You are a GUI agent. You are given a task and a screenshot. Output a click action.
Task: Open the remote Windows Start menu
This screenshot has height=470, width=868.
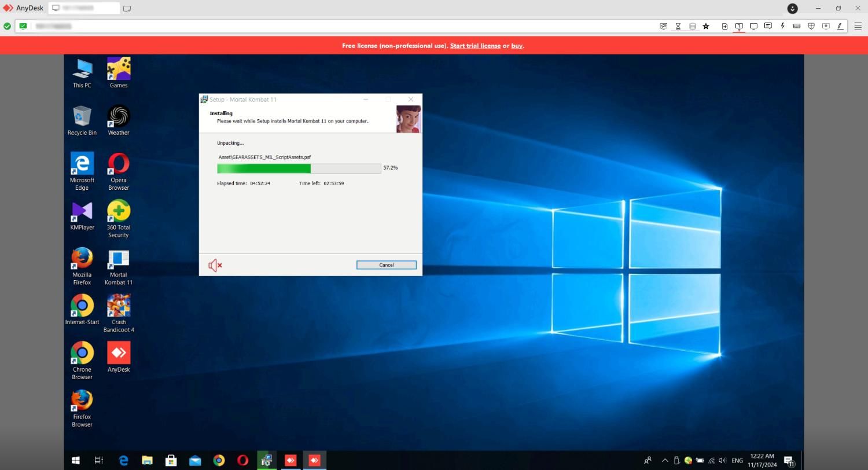click(x=75, y=461)
